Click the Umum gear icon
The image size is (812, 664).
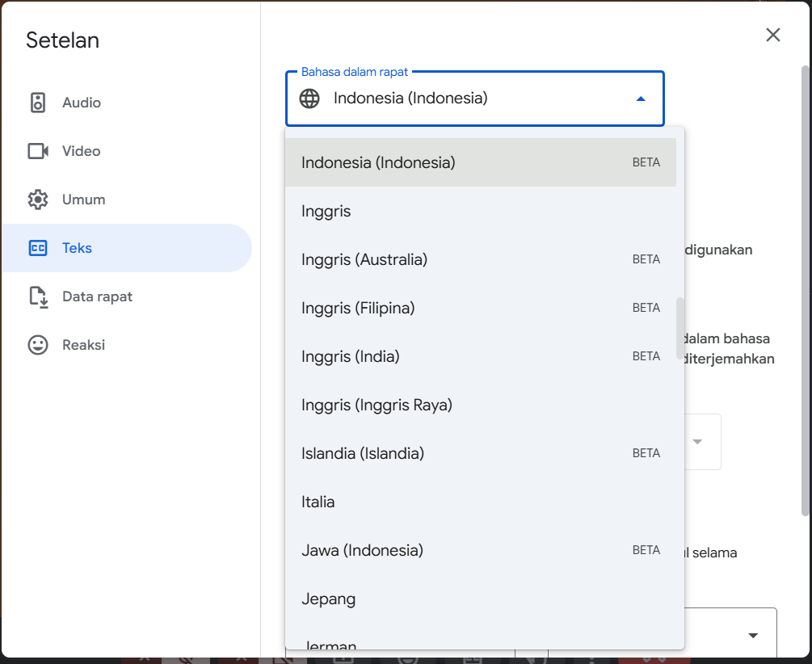coord(38,200)
